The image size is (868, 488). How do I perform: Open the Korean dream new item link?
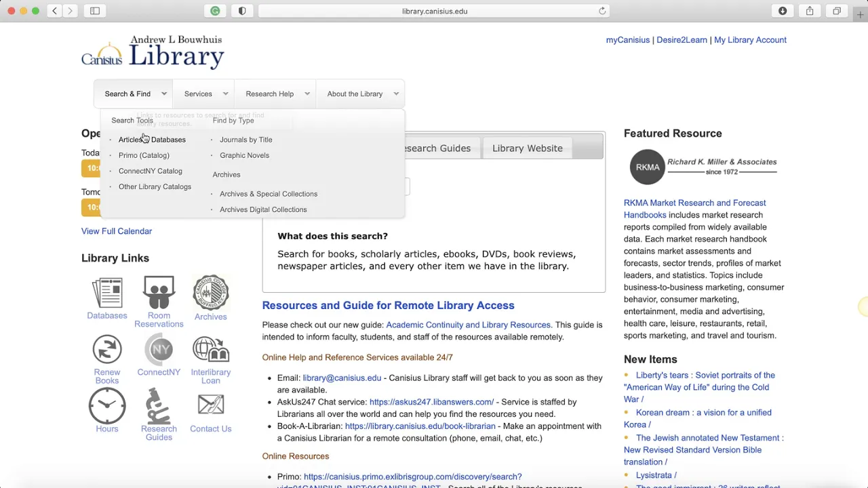697,418
